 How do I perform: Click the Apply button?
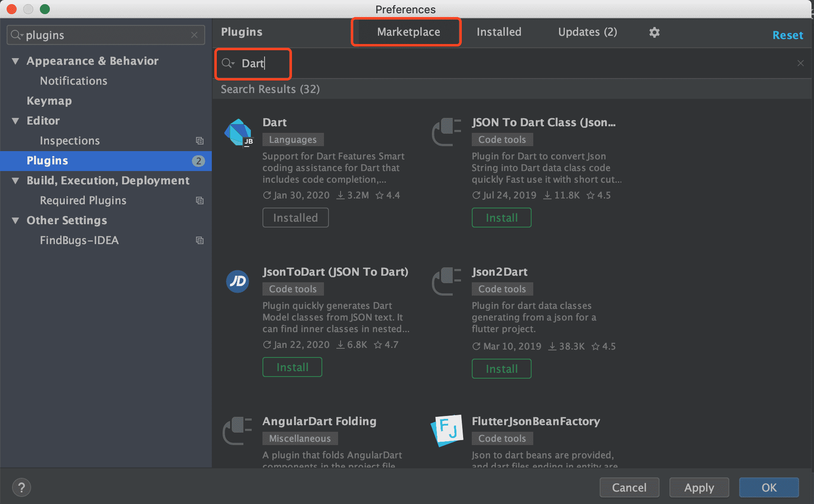coord(699,487)
